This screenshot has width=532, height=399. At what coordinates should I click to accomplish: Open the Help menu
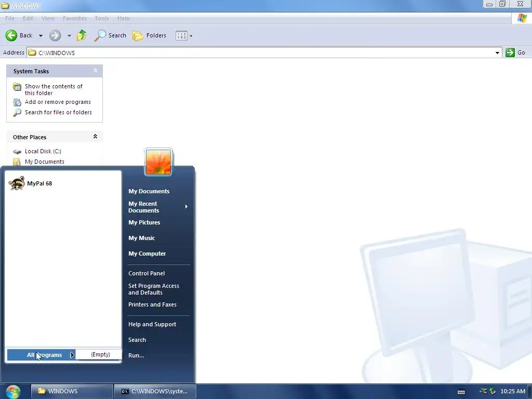point(124,18)
